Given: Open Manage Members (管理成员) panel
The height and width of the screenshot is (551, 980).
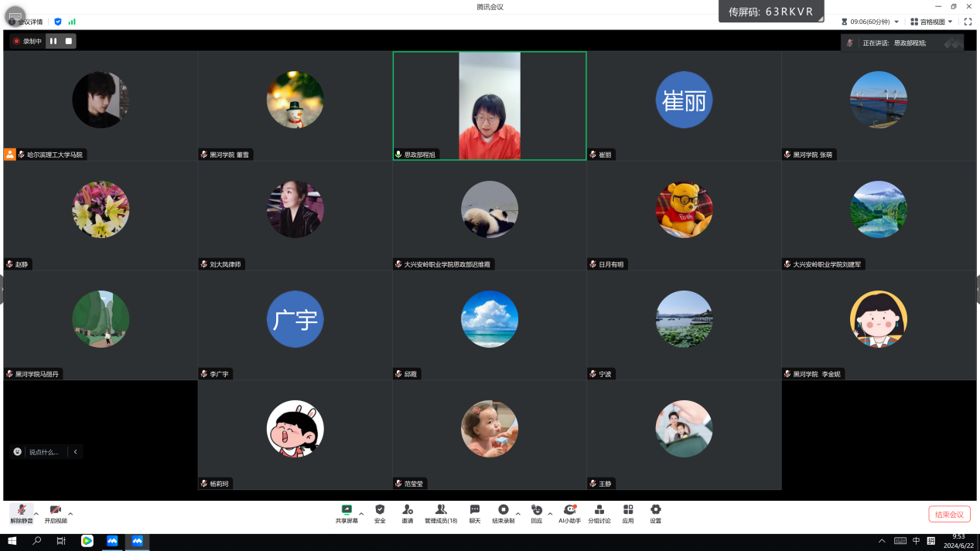Looking at the screenshot, I should coord(441,513).
